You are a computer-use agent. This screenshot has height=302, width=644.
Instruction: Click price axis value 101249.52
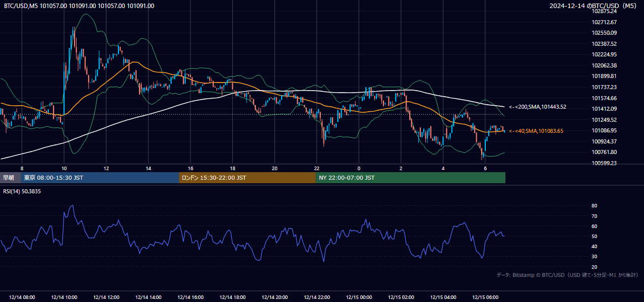click(x=604, y=120)
